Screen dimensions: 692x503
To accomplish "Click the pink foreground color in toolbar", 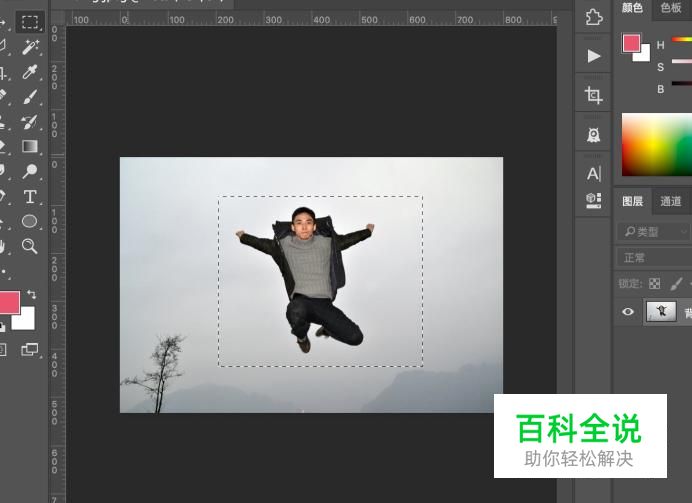I will (8, 303).
